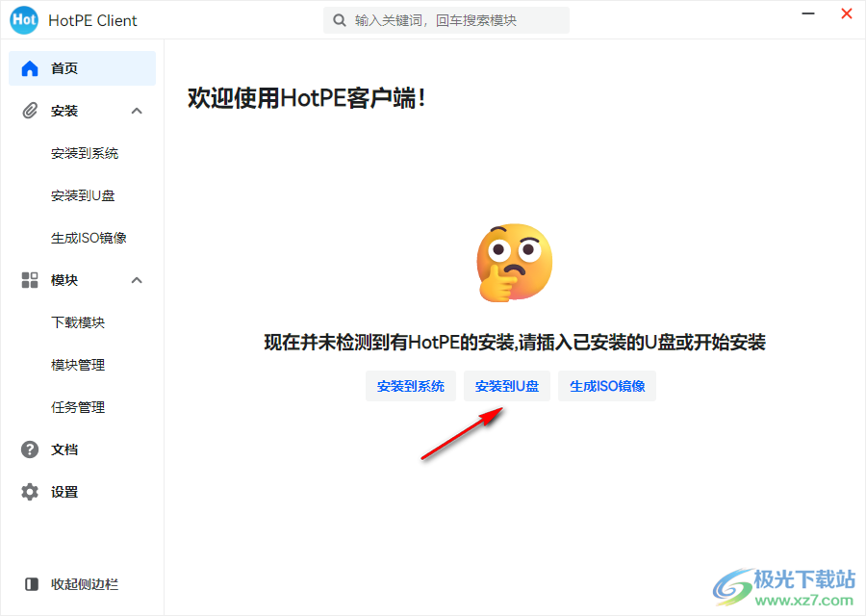This screenshot has height=616, width=866.
Task: Collapse the 安装 section chevron
Action: click(137, 111)
